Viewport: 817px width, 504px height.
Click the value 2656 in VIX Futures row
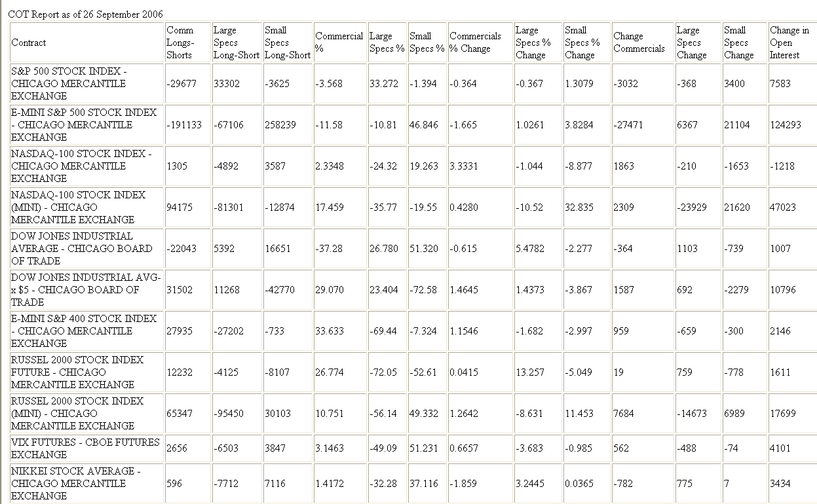coord(177,448)
